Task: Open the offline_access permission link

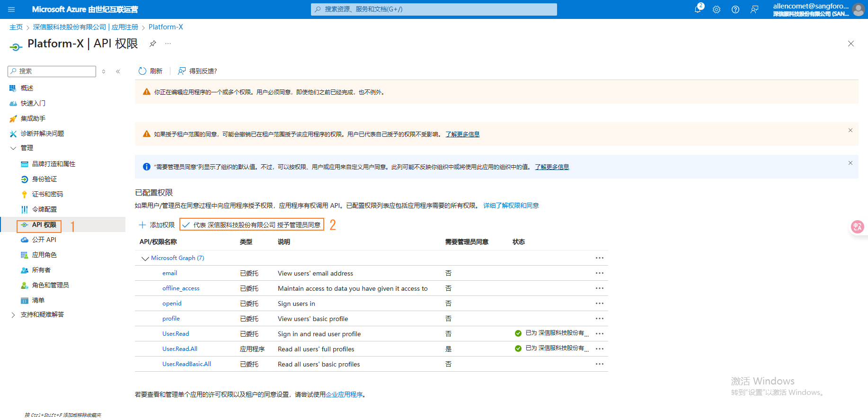Action: 181,288
